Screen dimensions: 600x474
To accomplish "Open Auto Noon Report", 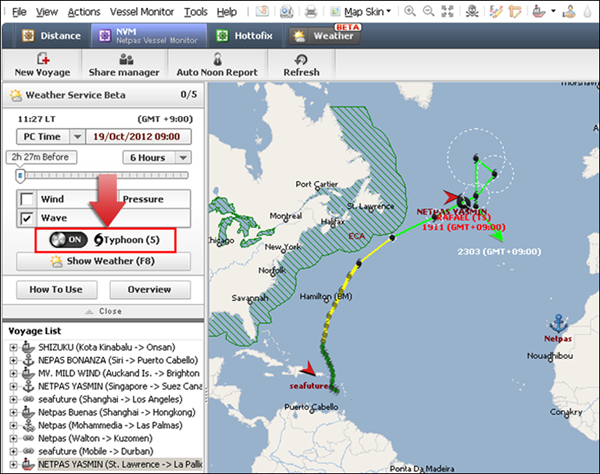I will (x=217, y=65).
